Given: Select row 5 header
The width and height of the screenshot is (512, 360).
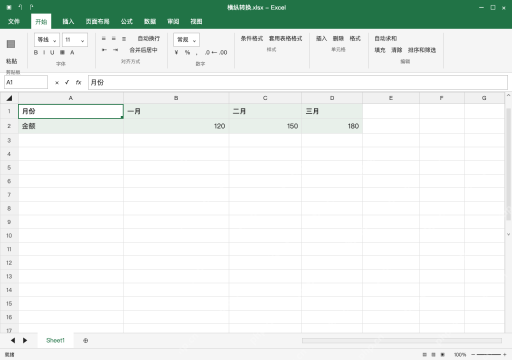Looking at the screenshot, I should [9, 167].
